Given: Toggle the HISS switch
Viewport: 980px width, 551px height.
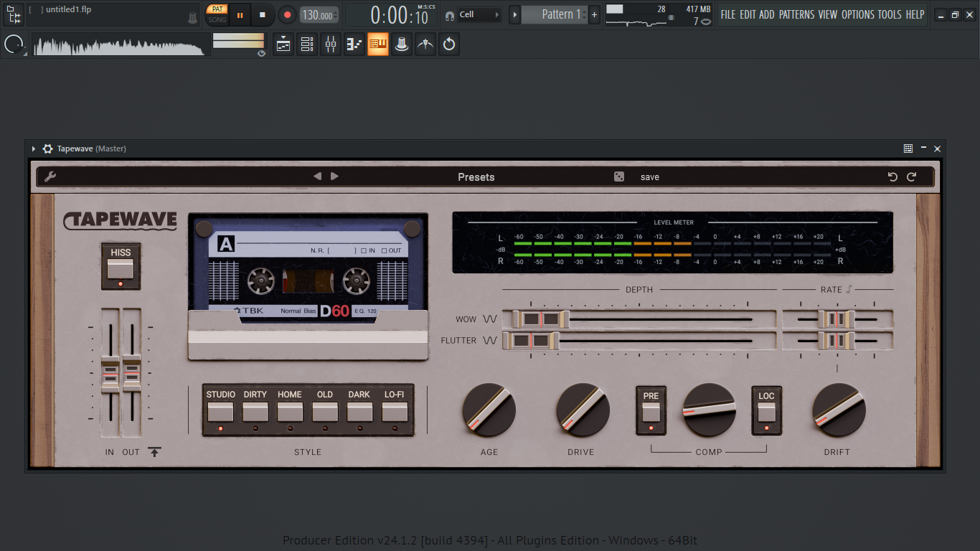Looking at the screenshot, I should (x=121, y=268).
